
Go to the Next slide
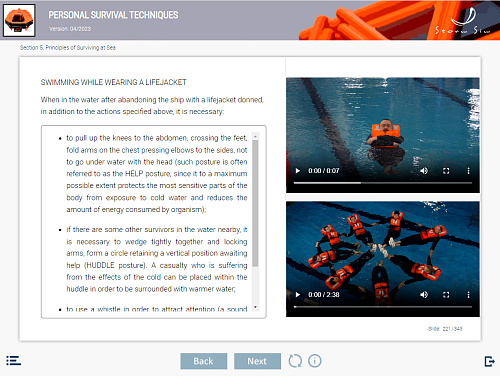tap(257, 361)
